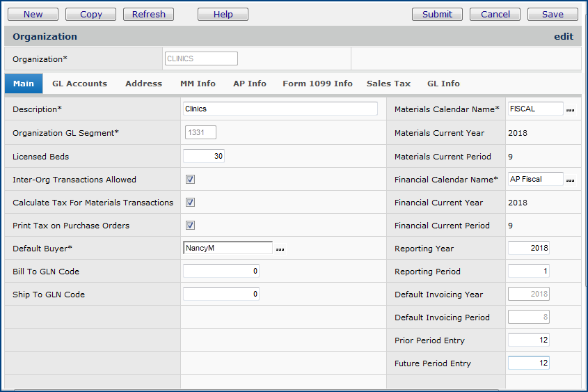Click the Copy button
588x392 pixels.
pos(90,14)
